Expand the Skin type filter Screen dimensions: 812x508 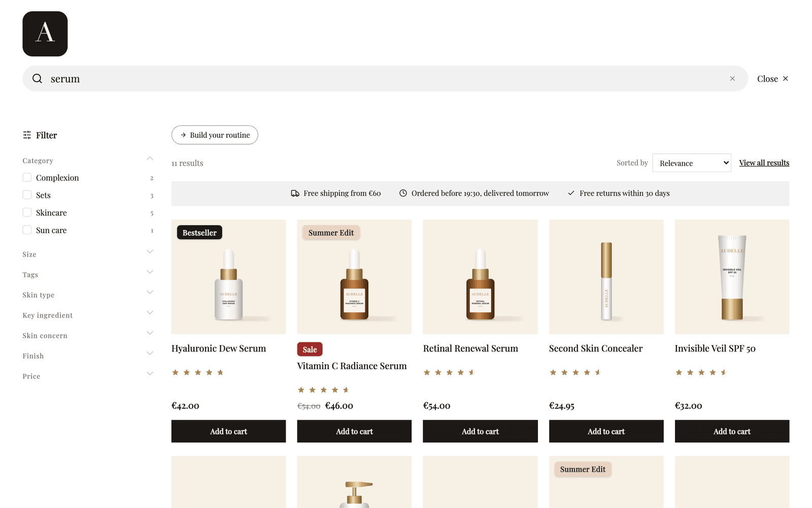click(150, 292)
